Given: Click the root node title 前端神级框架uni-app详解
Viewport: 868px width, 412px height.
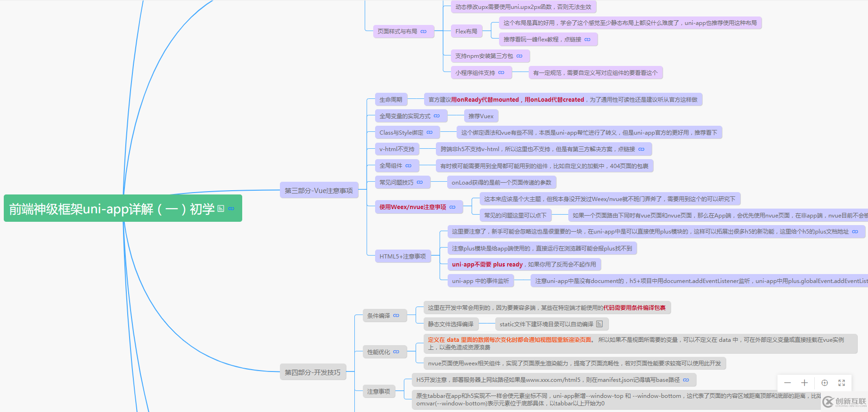Looking at the screenshot, I should pos(112,209).
